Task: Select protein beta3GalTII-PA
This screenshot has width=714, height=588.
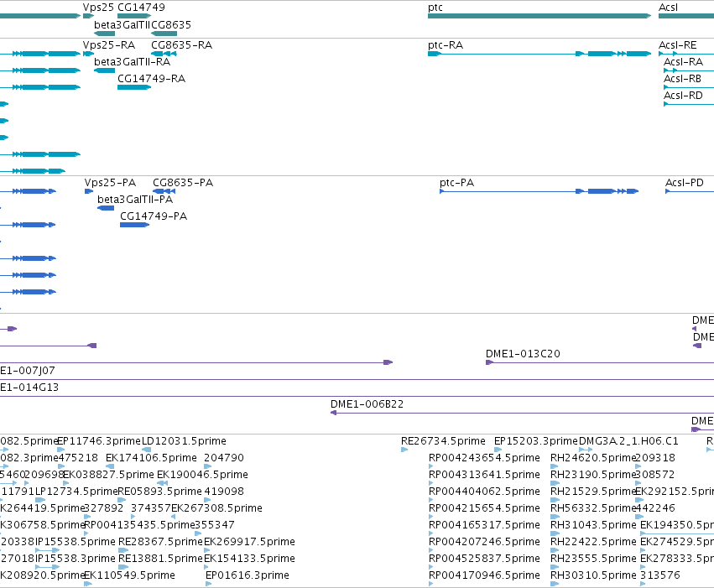Action: click(135, 200)
